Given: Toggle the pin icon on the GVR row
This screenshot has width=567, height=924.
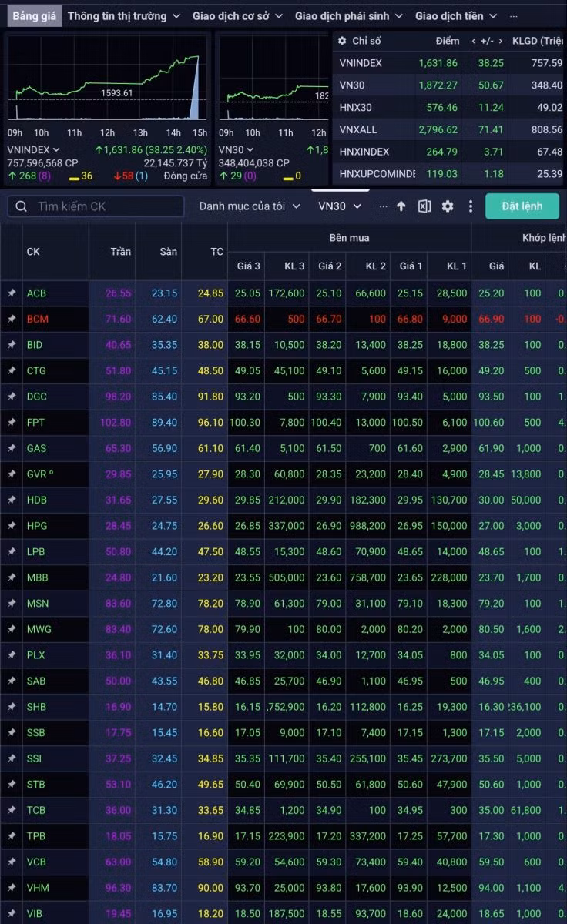Looking at the screenshot, I should [x=12, y=474].
